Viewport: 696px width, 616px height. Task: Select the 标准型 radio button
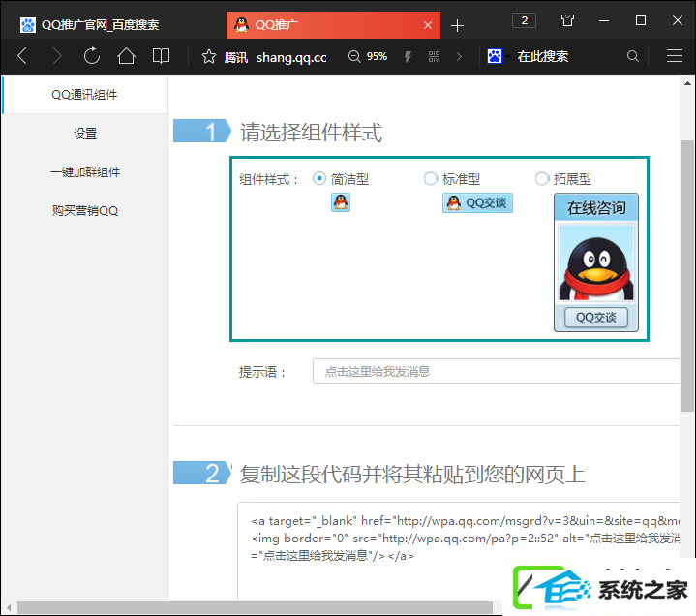430,178
